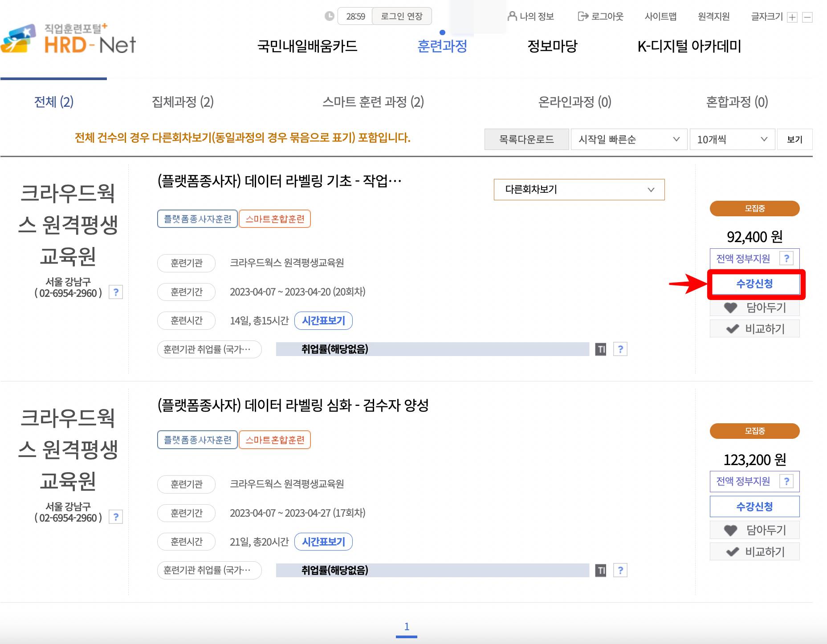Image resolution: width=827 pixels, height=644 pixels.
Task: Click the help icon next to 전액 정부지원
Action: pos(787,258)
